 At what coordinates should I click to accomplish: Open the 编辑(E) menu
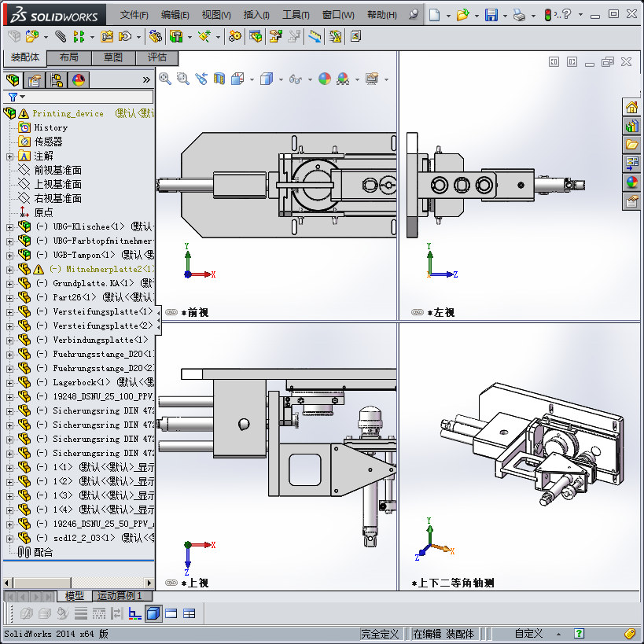click(175, 15)
